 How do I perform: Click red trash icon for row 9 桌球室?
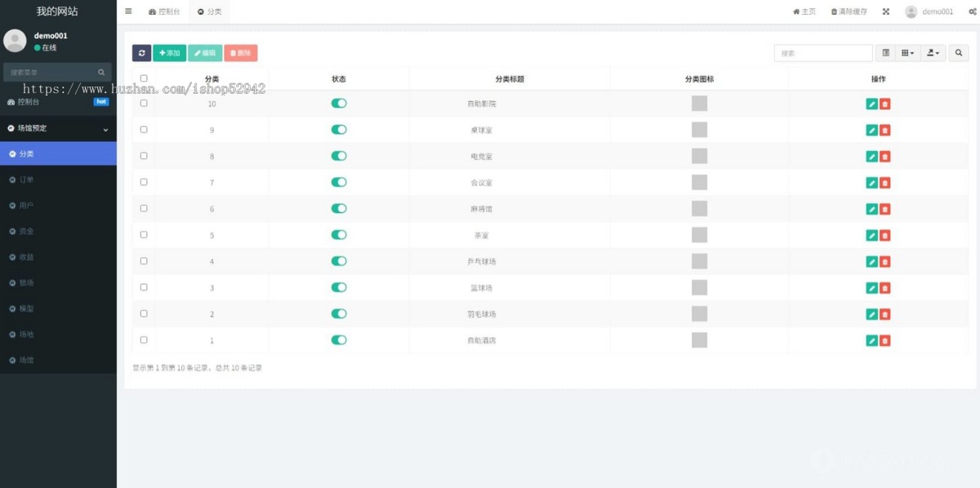[x=885, y=130]
